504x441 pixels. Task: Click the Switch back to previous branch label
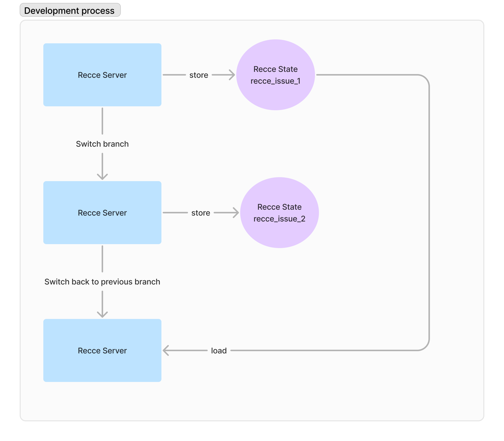pyautogui.click(x=102, y=282)
